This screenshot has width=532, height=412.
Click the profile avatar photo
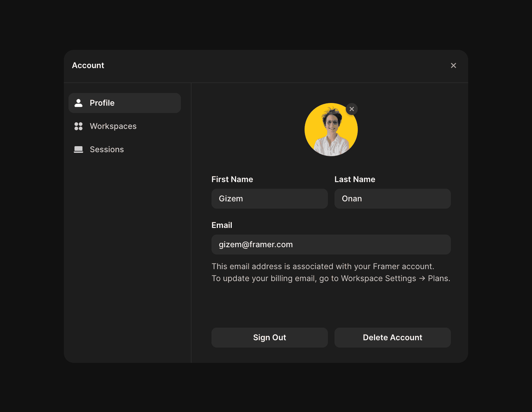[x=331, y=130]
